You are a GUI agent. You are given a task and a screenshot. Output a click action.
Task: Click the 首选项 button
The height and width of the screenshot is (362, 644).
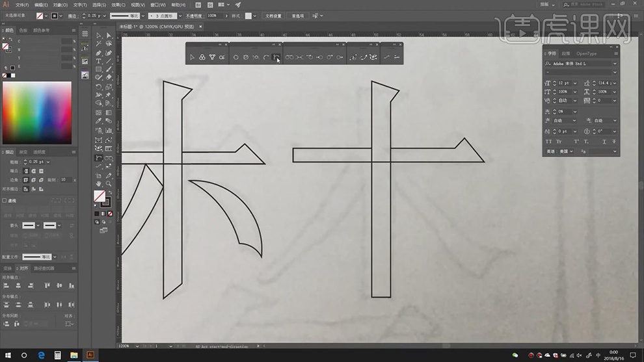(x=297, y=16)
